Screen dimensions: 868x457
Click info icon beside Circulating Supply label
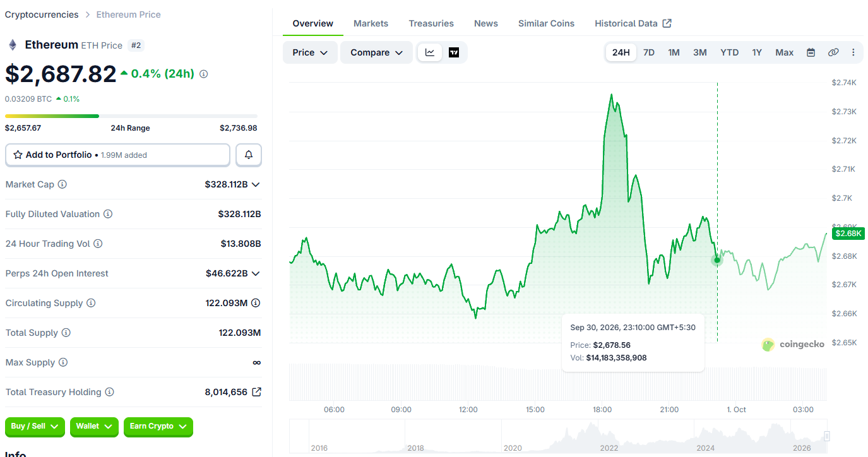(91, 303)
